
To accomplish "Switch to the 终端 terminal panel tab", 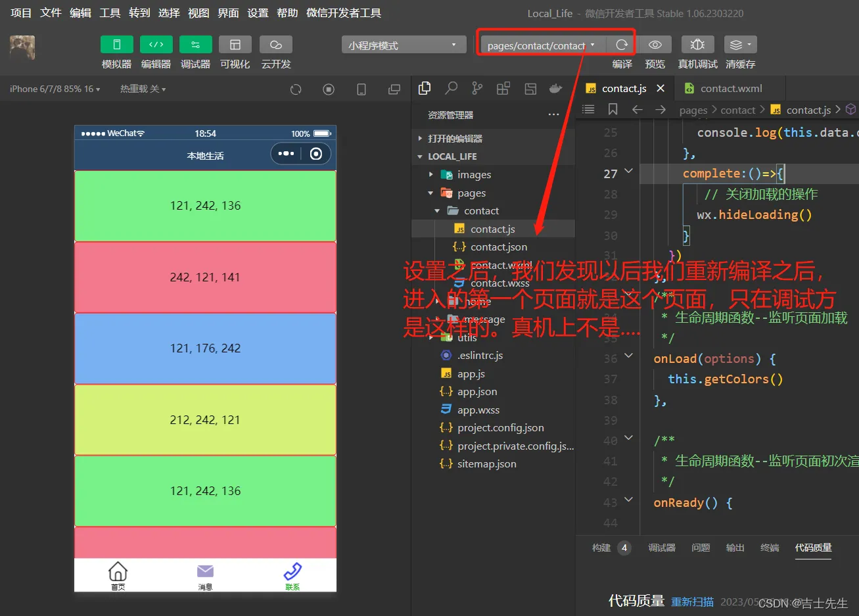I will tap(770, 548).
